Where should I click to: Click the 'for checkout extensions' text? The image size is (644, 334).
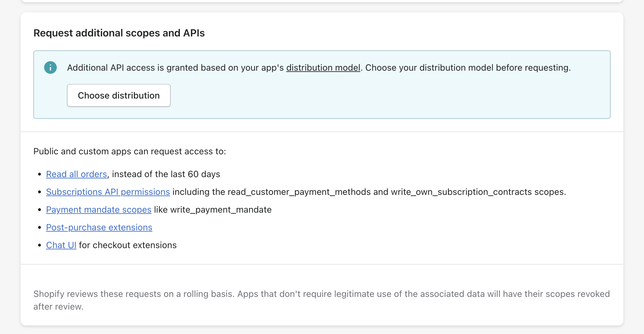(x=128, y=245)
